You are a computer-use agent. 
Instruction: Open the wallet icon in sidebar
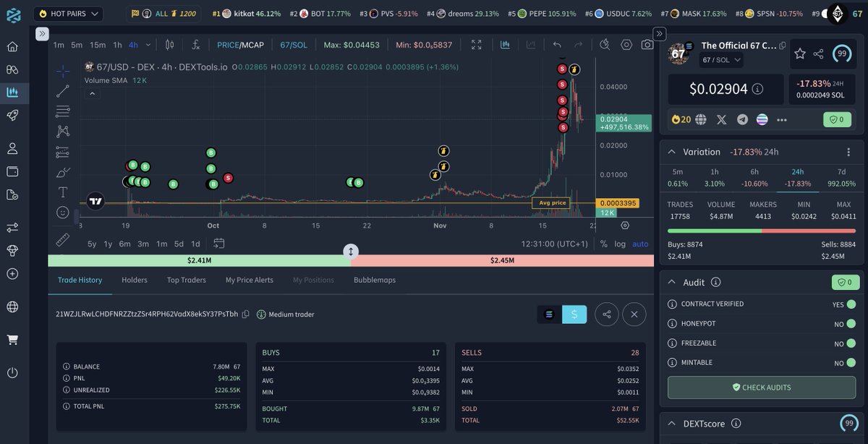coord(12,171)
